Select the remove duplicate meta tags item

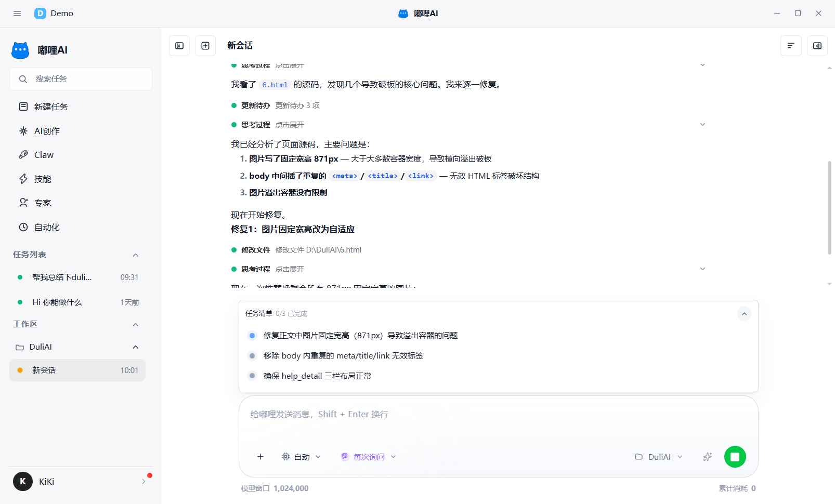point(343,356)
